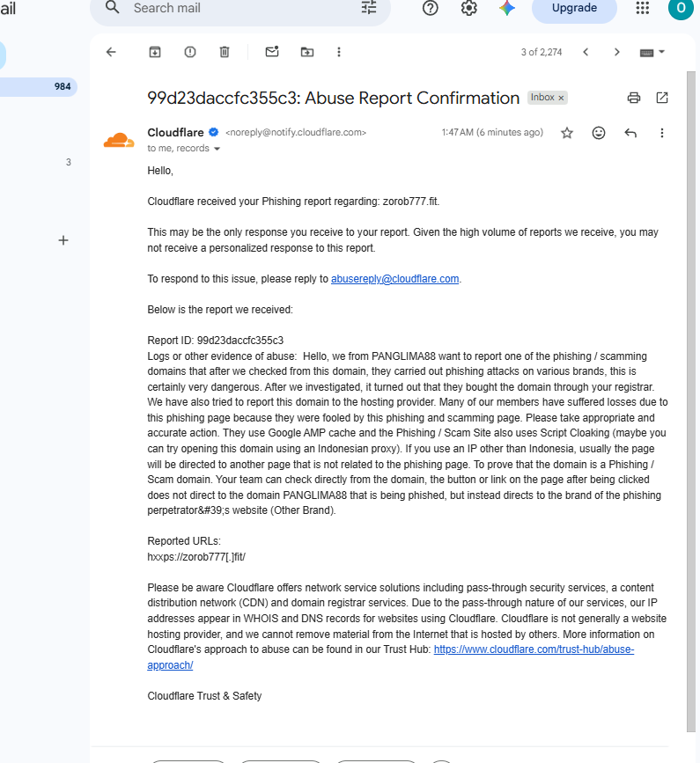
Task: Click 'Report ID: 99d23daccfc355c3' line
Action: (x=216, y=341)
